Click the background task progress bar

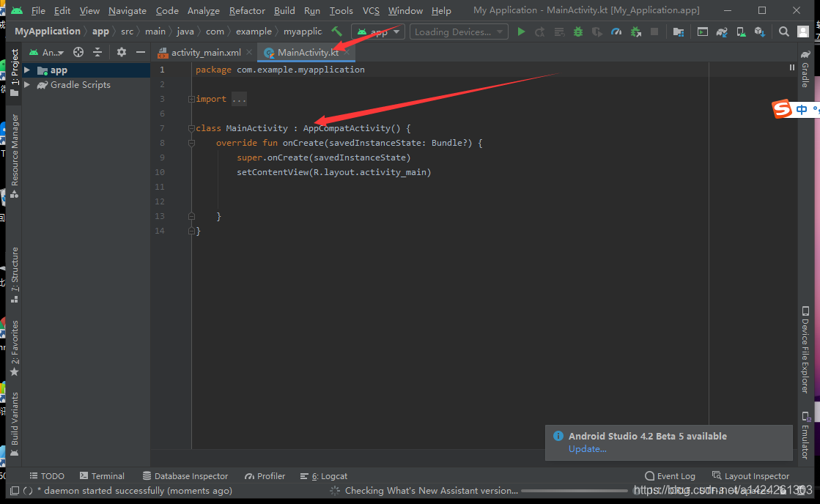[x=574, y=490]
